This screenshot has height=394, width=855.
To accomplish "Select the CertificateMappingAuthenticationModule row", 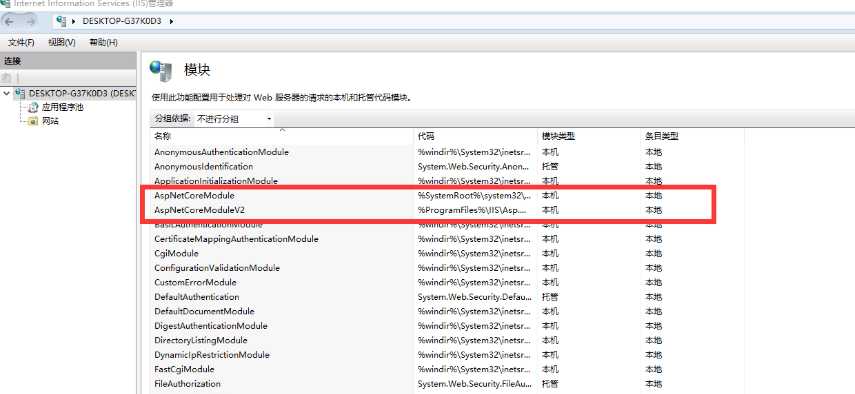I will pos(447,239).
